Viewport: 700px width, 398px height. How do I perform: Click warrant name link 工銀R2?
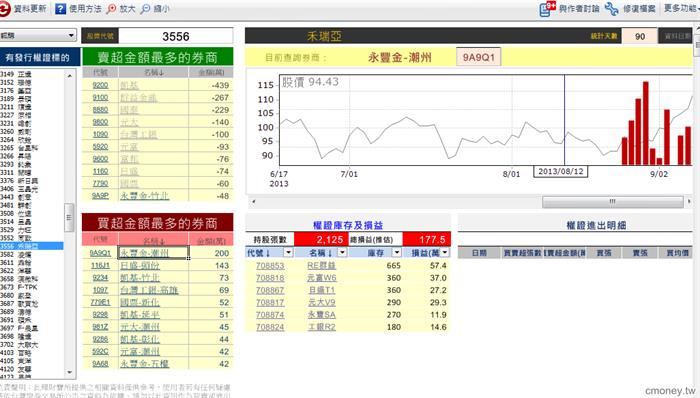point(321,327)
